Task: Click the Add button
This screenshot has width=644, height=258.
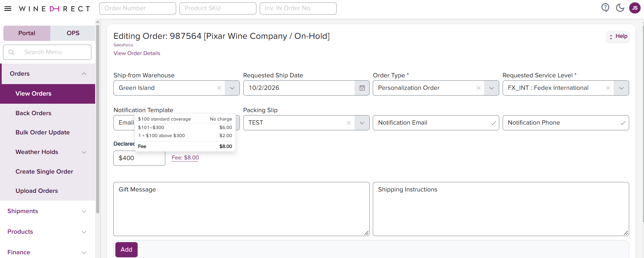Action: point(127,250)
